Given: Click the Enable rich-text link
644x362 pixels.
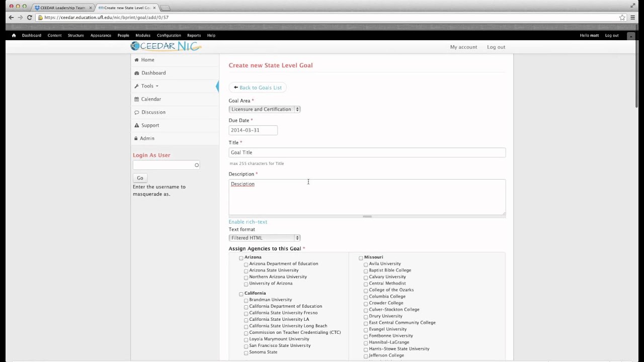Looking at the screenshot, I should pos(248,222).
